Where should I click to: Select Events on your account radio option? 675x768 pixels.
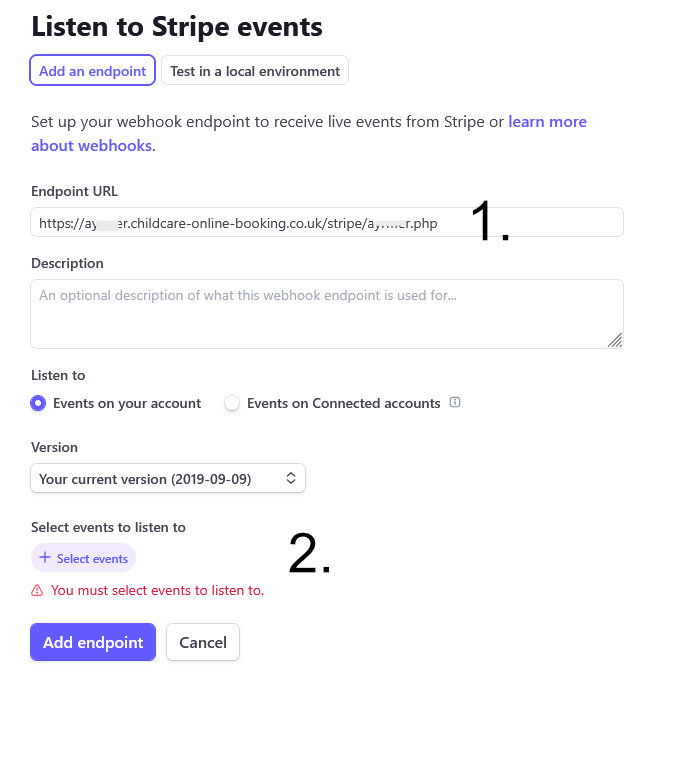point(38,404)
